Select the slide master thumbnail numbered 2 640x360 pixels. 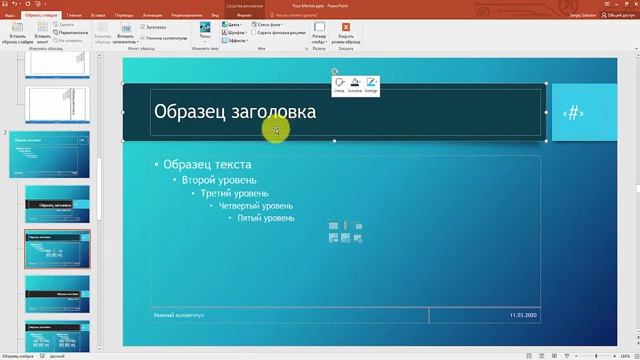49,154
